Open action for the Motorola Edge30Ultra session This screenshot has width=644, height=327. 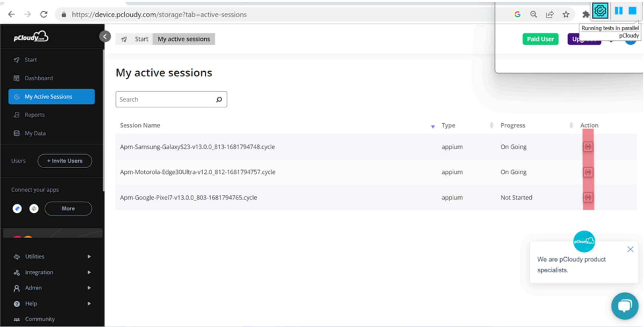588,172
